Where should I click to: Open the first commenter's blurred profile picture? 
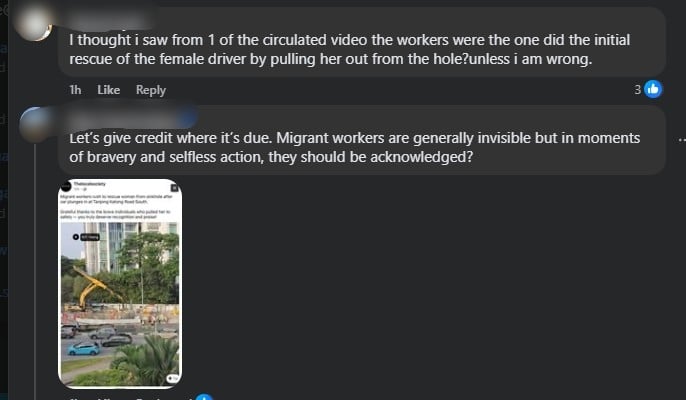pos(33,24)
